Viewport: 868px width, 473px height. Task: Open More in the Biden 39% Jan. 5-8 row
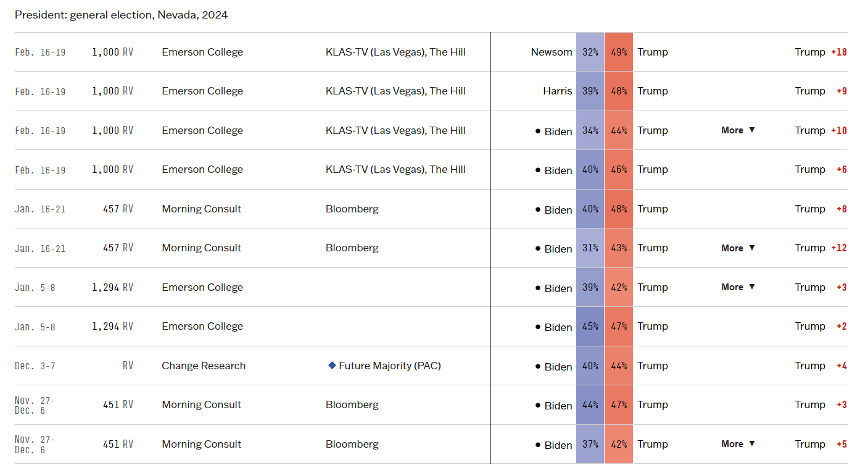738,287
